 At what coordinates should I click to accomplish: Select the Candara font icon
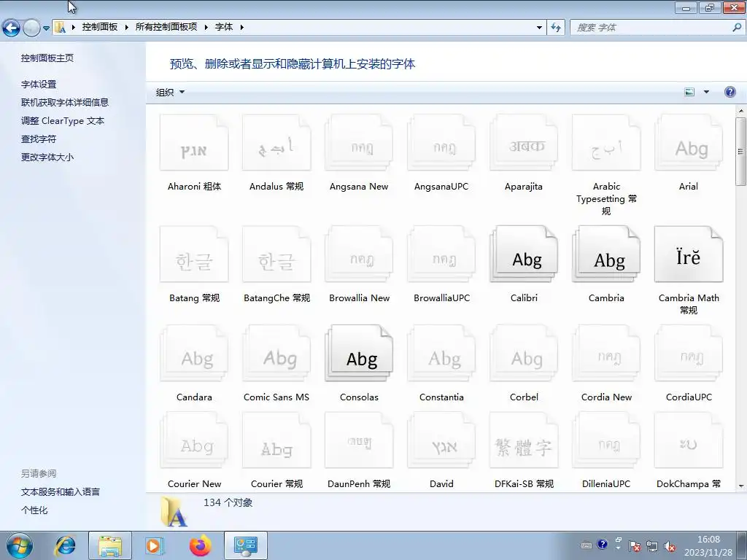tap(194, 354)
